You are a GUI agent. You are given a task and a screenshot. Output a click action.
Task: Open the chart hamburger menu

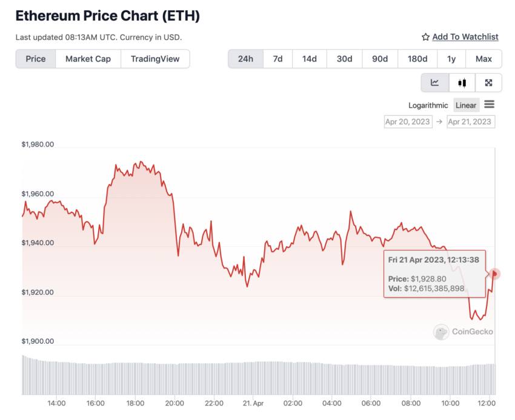[490, 105]
